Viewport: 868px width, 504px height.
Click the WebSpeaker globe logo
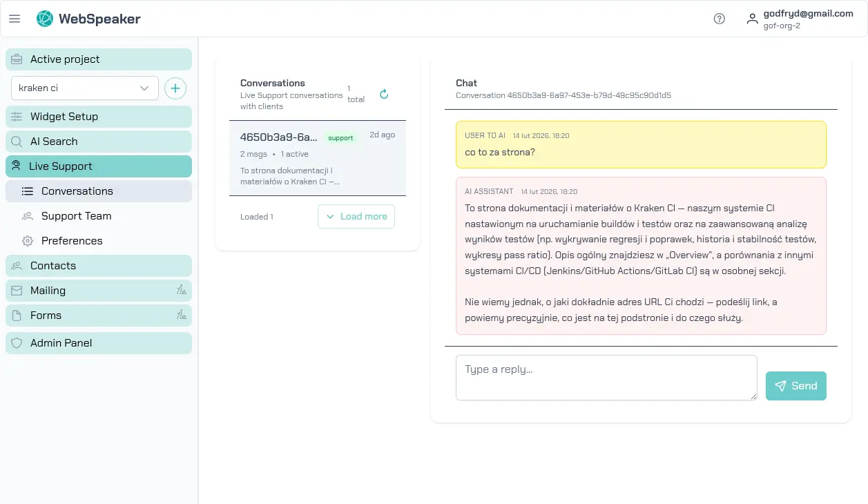coord(44,19)
